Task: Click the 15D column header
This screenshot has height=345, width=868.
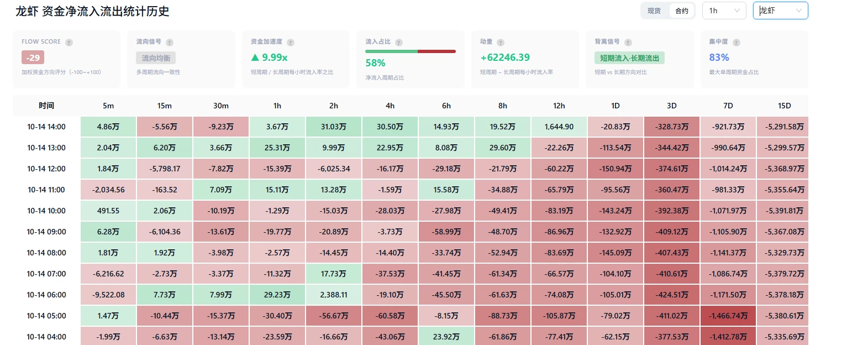Action: (785, 106)
